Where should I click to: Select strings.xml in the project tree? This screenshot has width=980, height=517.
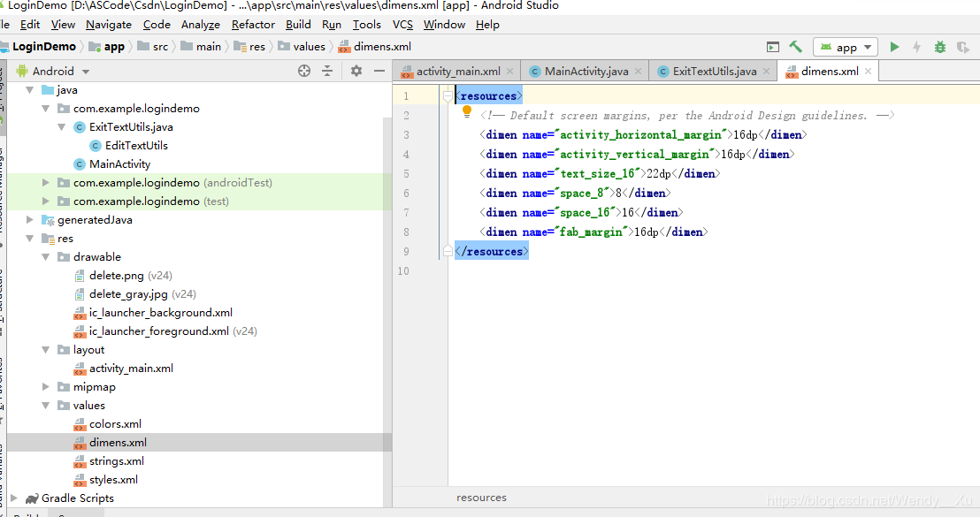pos(116,461)
